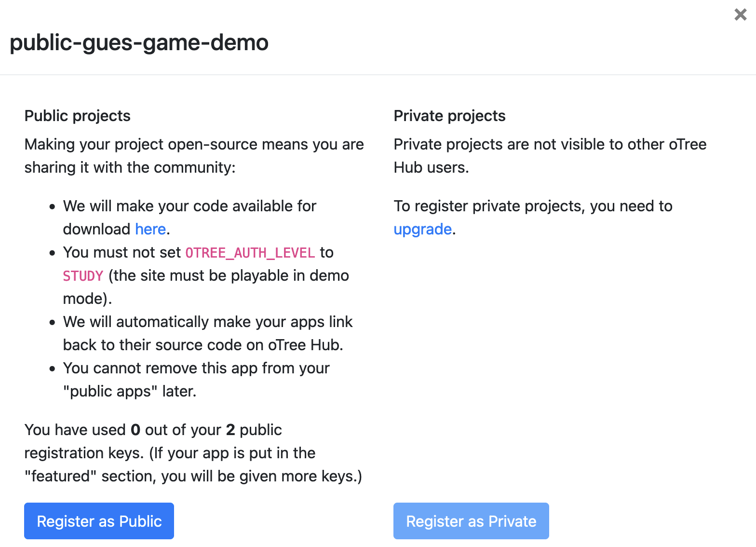
Task: Follow the 'upgrade' link
Action: 422,229
